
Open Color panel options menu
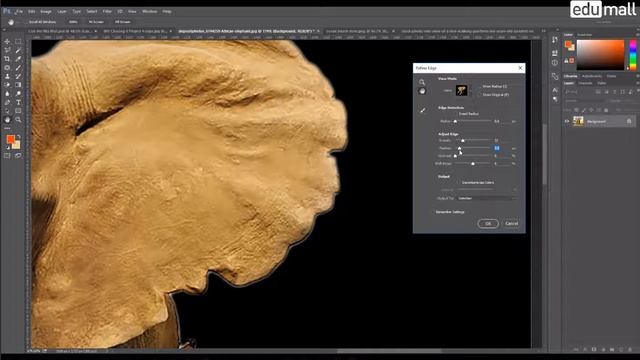coord(638,35)
